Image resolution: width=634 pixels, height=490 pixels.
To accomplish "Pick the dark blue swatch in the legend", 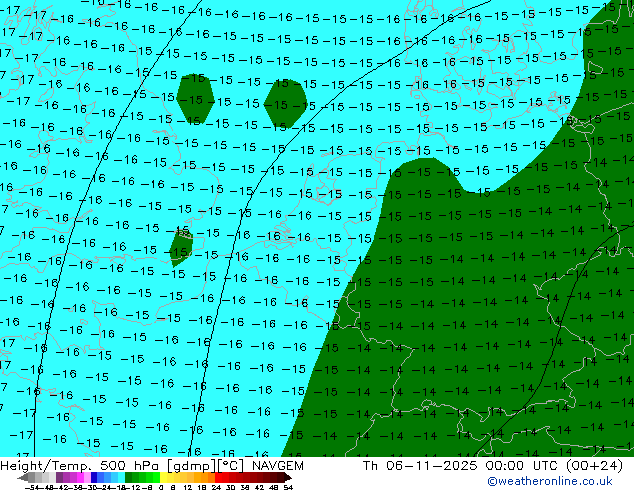I will click(94, 477).
